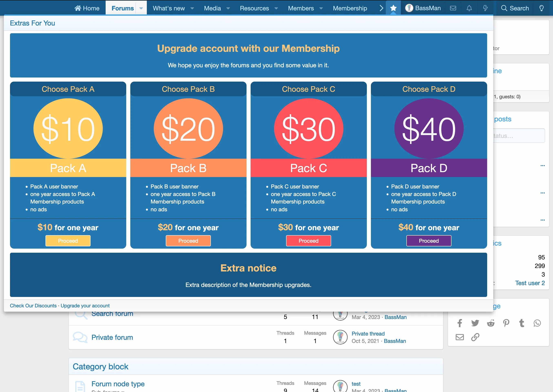Click the Twitter share icon
The width and height of the screenshot is (553, 392).
[x=475, y=323]
